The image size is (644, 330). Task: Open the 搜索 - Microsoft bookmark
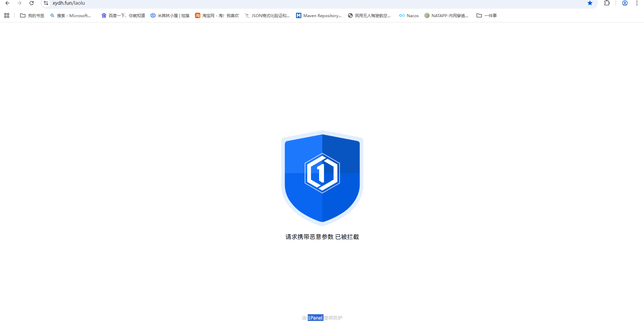[71, 15]
